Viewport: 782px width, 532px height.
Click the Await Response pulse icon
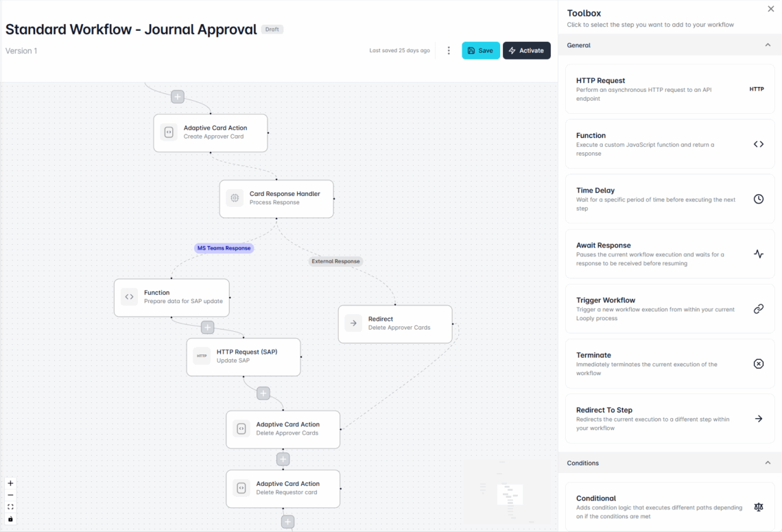758,254
